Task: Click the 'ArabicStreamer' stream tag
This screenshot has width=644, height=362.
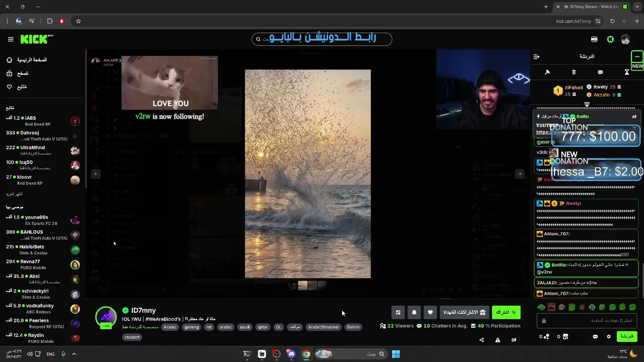Action: [x=324, y=327]
